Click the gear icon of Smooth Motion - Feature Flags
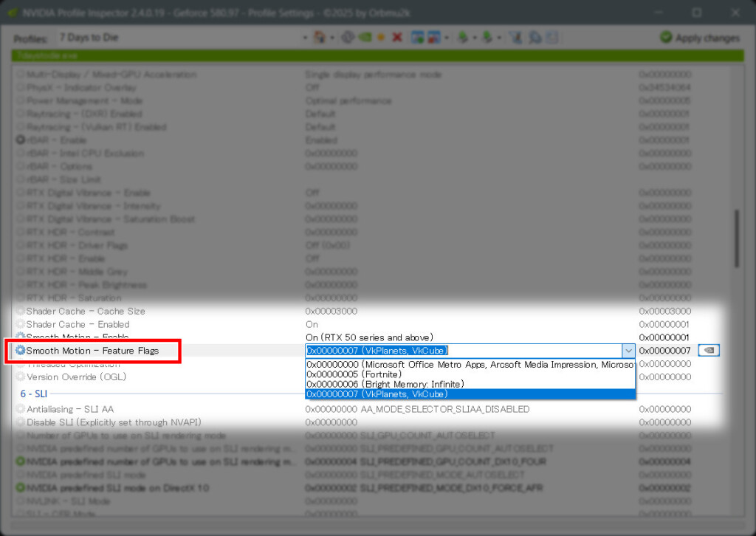Screen dimensions: 756x536 click(20, 351)
